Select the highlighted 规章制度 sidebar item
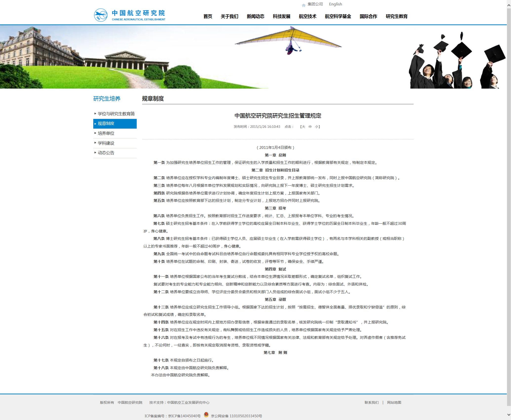Image resolution: width=511 pixels, height=420 pixels. (115, 124)
